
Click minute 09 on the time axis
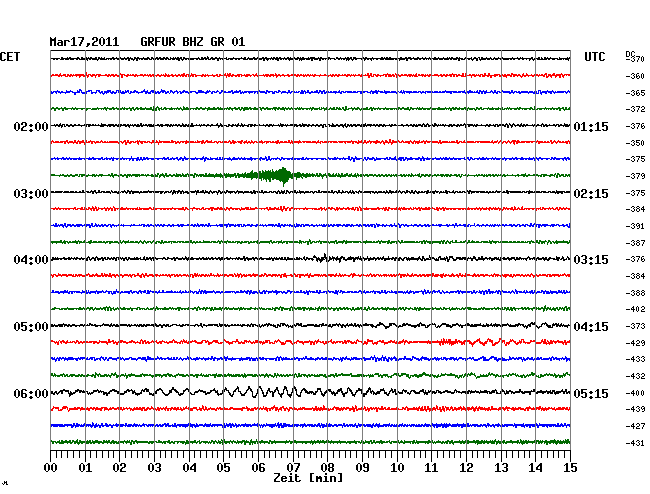[x=362, y=468]
